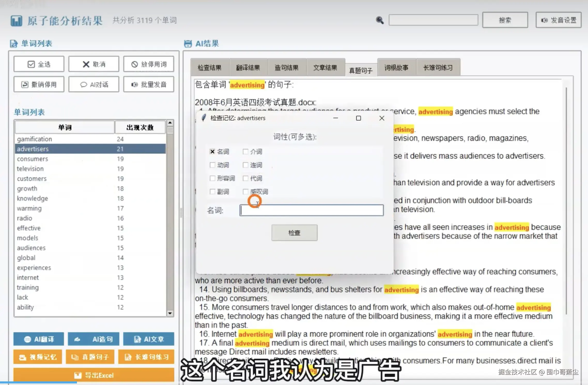Select the word consumers
The height and width of the screenshot is (385, 588).
(90, 159)
